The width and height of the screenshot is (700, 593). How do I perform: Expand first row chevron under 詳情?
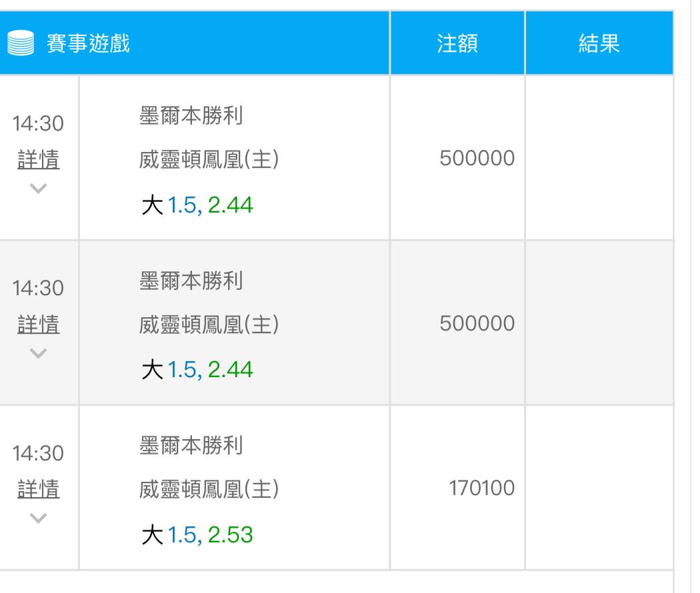39,189
